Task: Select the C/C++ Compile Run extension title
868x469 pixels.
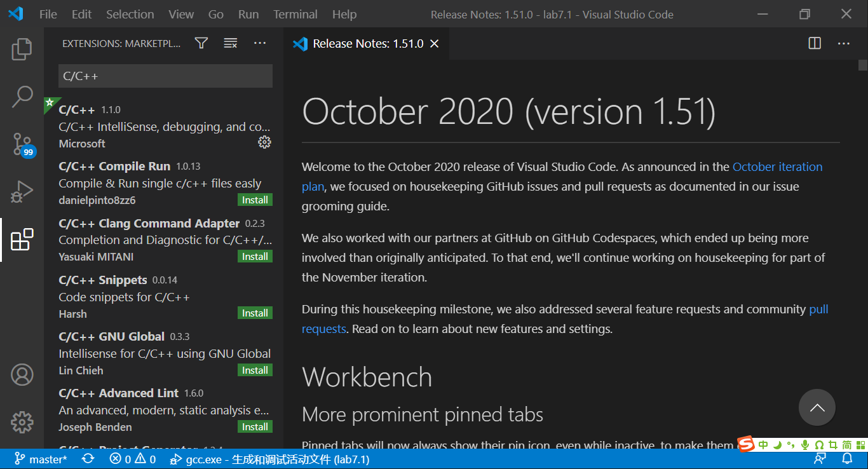Action: (x=114, y=166)
